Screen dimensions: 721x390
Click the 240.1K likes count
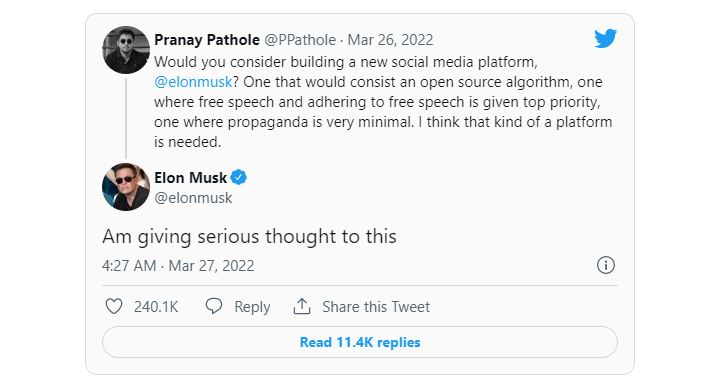pyautogui.click(x=156, y=307)
